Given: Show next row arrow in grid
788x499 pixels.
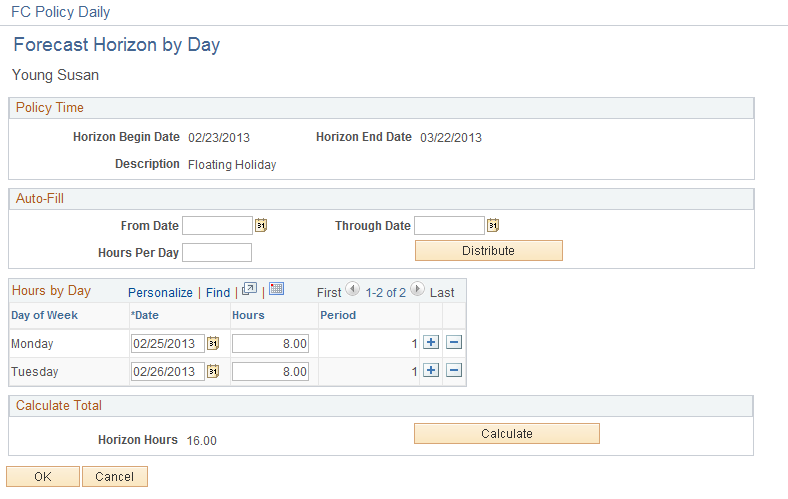Looking at the screenshot, I should (418, 291).
